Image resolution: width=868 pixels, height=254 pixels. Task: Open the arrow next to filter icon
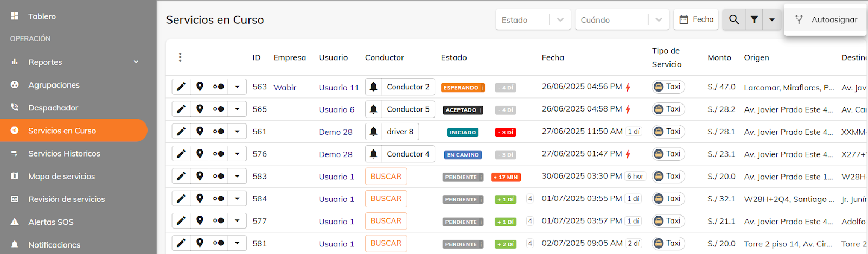pos(771,19)
